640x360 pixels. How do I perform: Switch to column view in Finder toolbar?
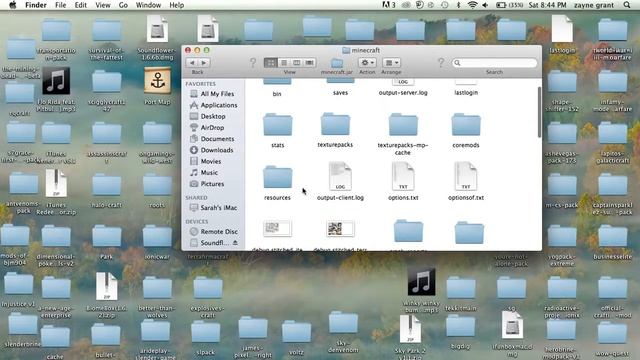point(297,62)
